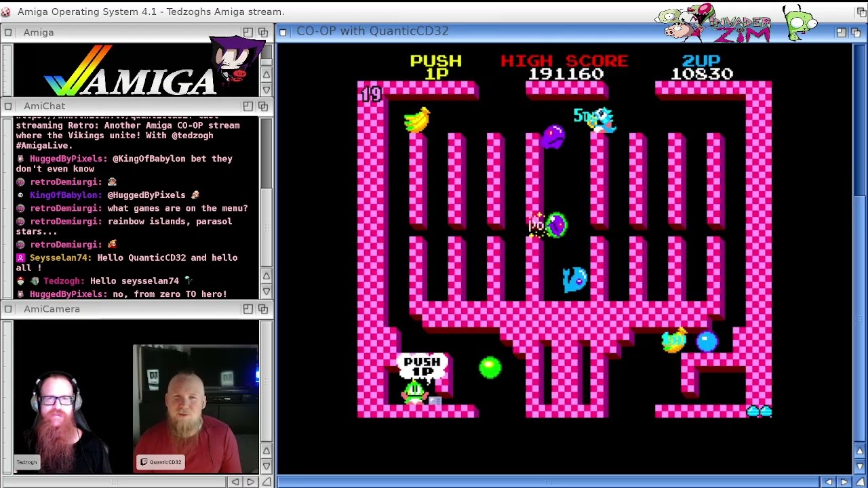Click the emote after 'Hello seysselan74'
Image resolution: width=868 pixels, height=488 pixels.
pos(189,281)
